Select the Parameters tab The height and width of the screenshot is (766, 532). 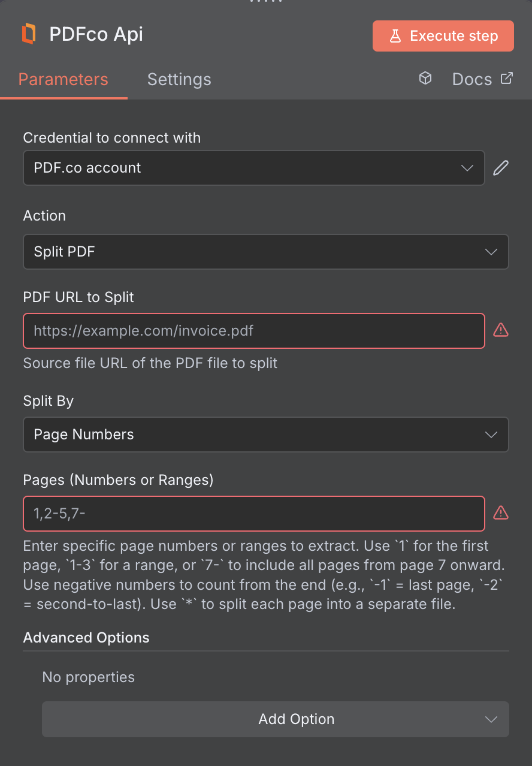(x=63, y=79)
